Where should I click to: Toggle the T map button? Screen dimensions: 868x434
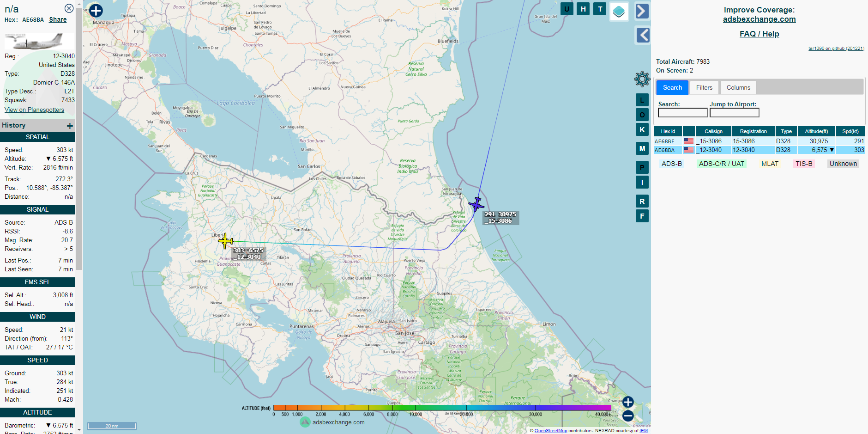click(x=600, y=9)
